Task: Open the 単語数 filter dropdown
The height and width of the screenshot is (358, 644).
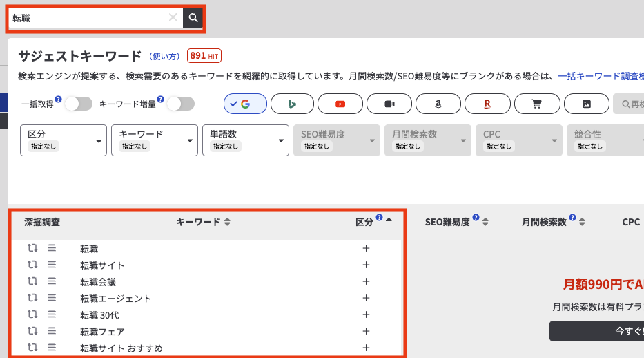Action: pyautogui.click(x=246, y=140)
